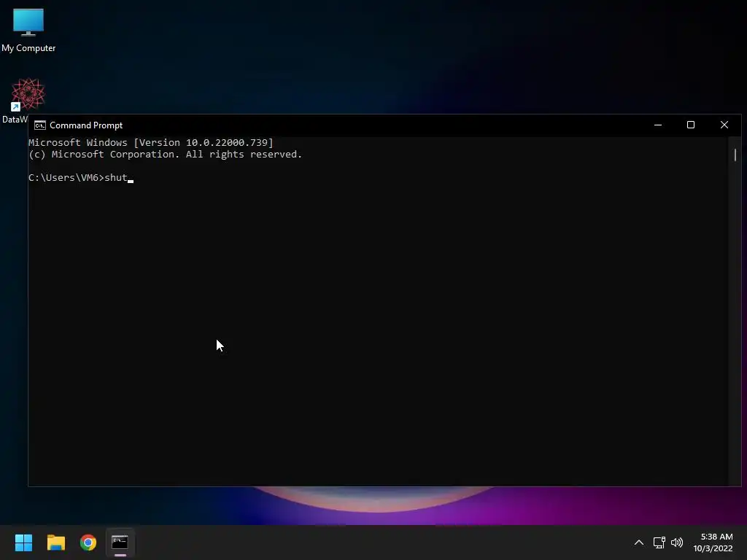The width and height of the screenshot is (747, 560).
Task: Open the volume speaker tray icon
Action: (676, 542)
